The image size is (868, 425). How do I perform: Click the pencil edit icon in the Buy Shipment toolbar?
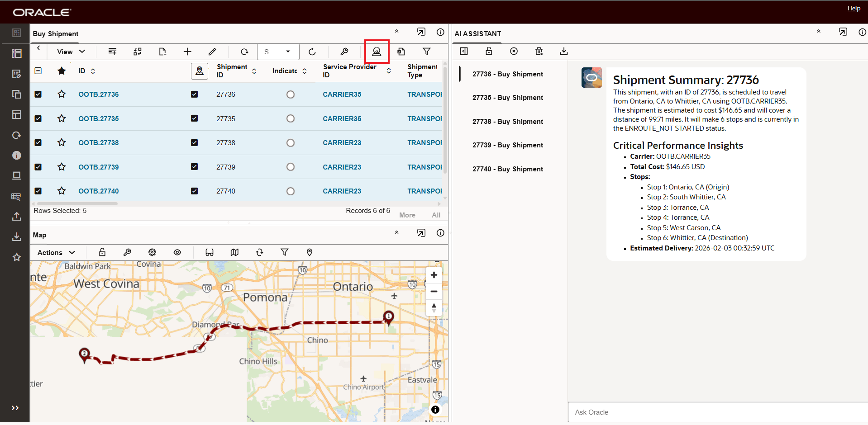212,52
